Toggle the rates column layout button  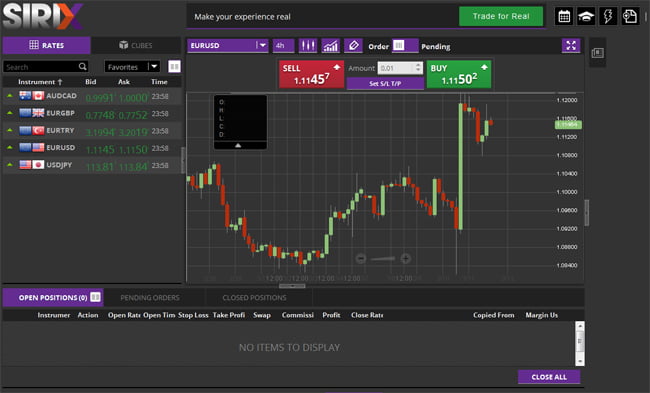[174, 66]
